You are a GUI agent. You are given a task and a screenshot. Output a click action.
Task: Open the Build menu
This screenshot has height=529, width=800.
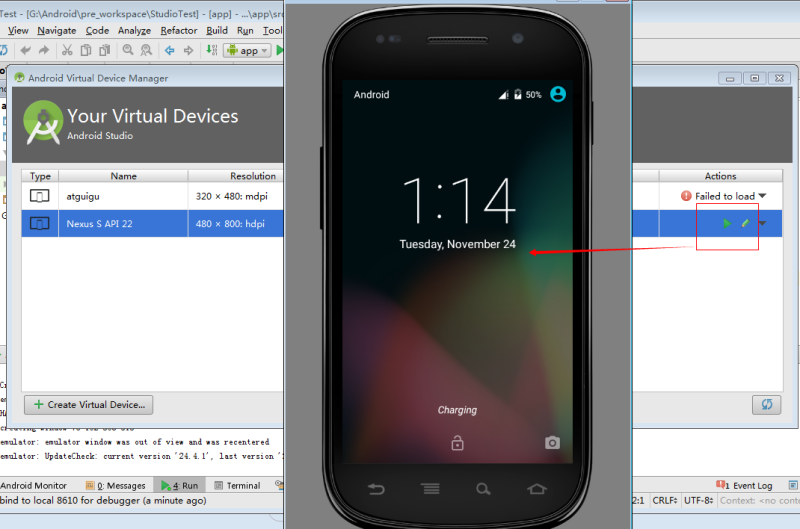tap(217, 31)
